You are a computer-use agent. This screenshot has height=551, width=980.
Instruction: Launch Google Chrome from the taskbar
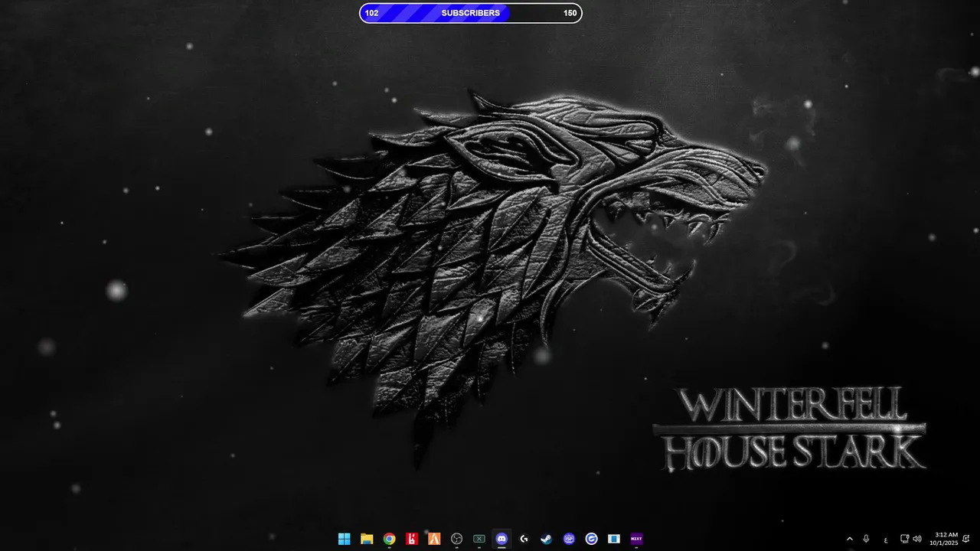tap(389, 539)
